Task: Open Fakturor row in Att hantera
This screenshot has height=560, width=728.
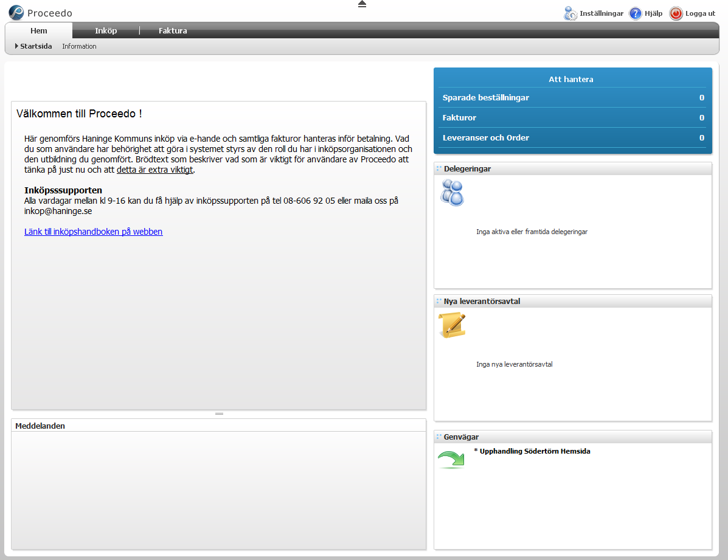Action: click(573, 117)
